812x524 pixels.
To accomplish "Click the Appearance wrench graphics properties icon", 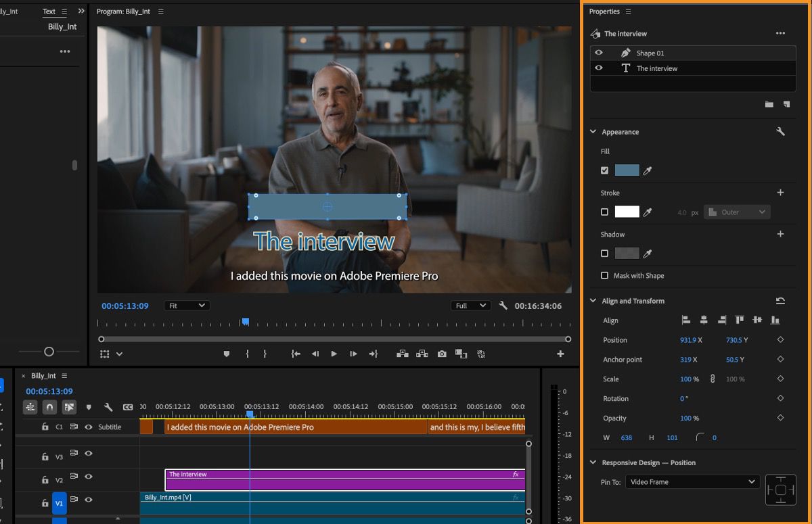I will (780, 132).
